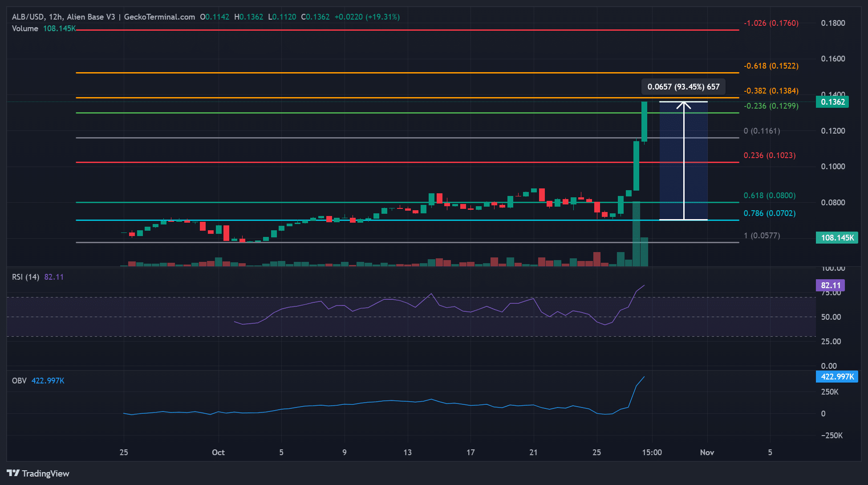Click the OBV −250K axis label

tap(832, 436)
